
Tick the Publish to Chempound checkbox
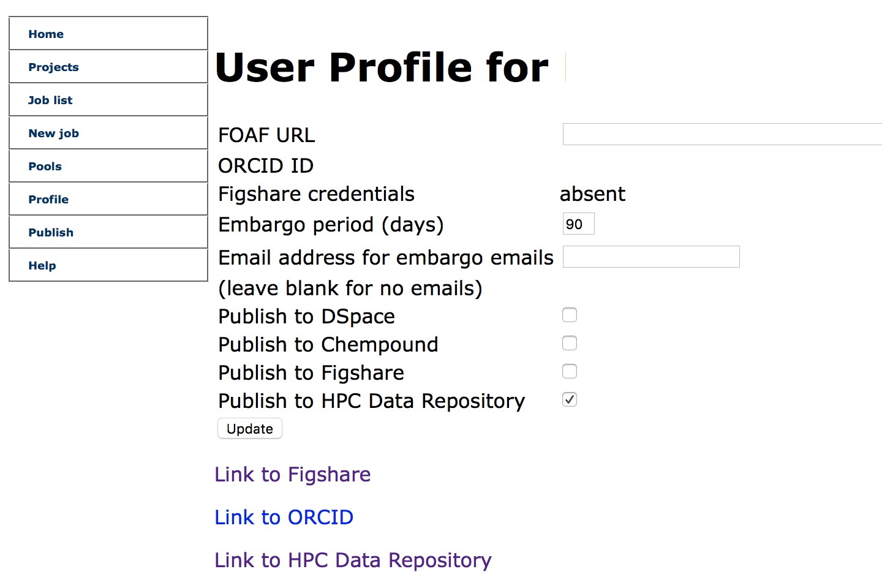coord(570,344)
